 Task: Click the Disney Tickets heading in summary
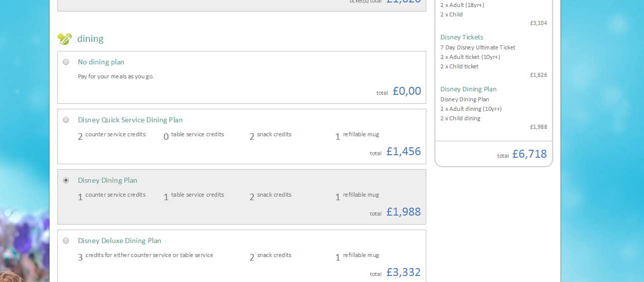point(462,37)
